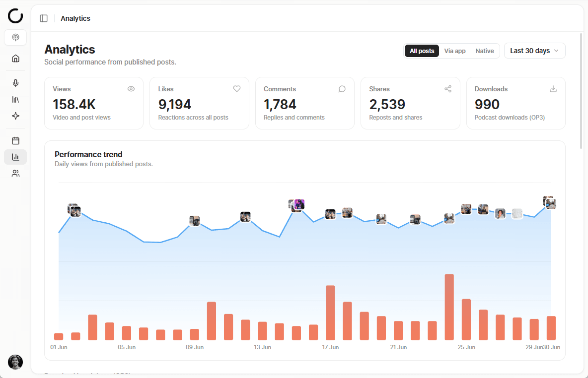588x378 pixels.
Task: Click the post thumbnail marker at 30 Jun
Action: (550, 203)
